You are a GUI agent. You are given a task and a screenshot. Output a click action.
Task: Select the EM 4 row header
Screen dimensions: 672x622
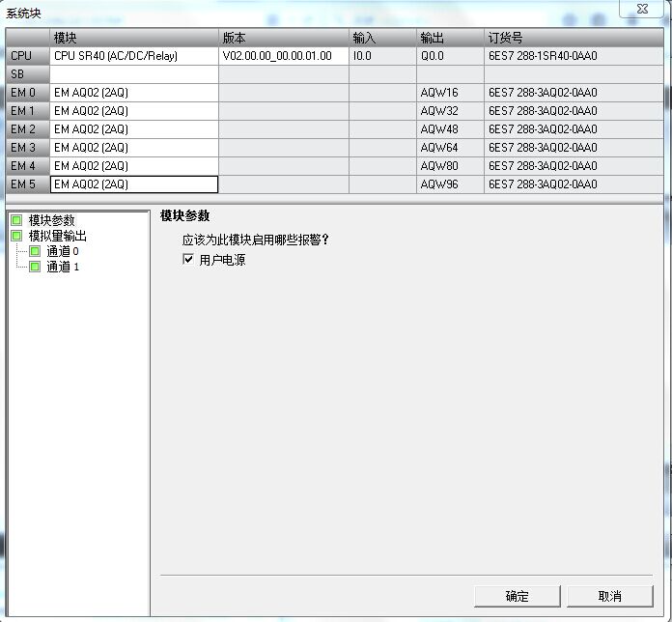[x=28, y=166]
